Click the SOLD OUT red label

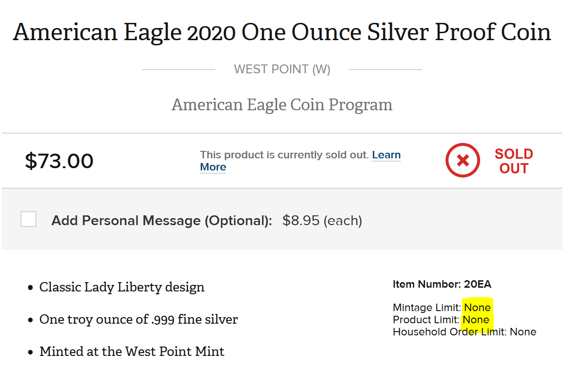[x=514, y=161]
